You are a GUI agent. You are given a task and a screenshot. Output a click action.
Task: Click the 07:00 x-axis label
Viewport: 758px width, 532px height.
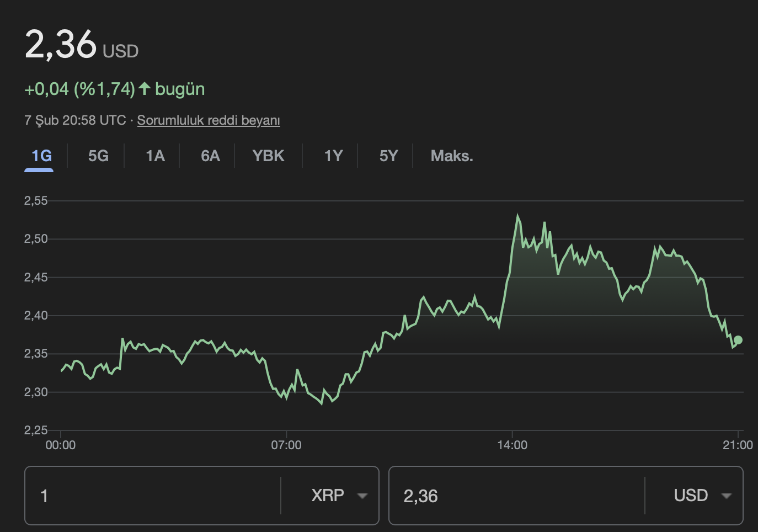click(x=286, y=445)
